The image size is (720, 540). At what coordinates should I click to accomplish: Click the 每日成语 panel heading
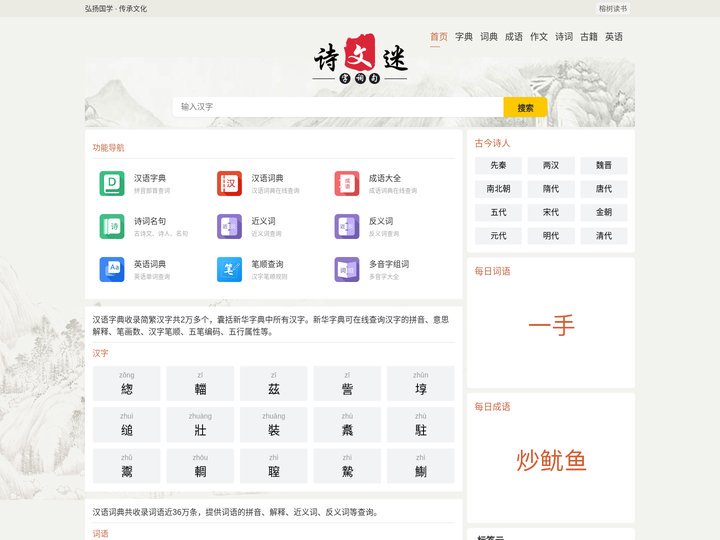[492, 406]
